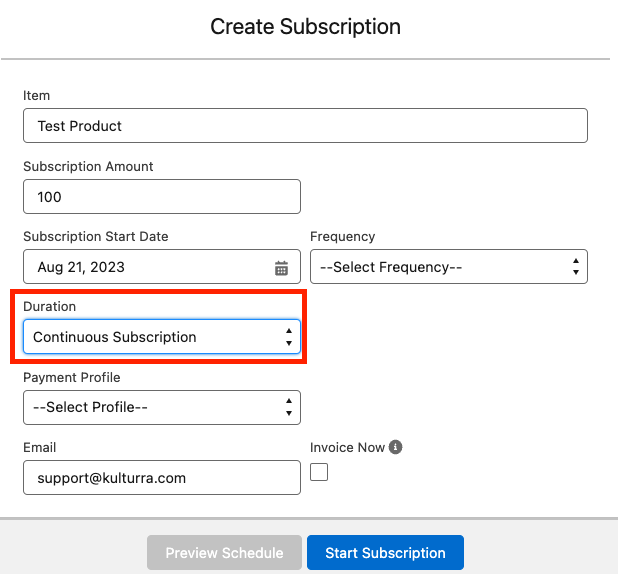618x574 pixels.
Task: Click the 'Subscription Start Date' label text
Action: (95, 237)
